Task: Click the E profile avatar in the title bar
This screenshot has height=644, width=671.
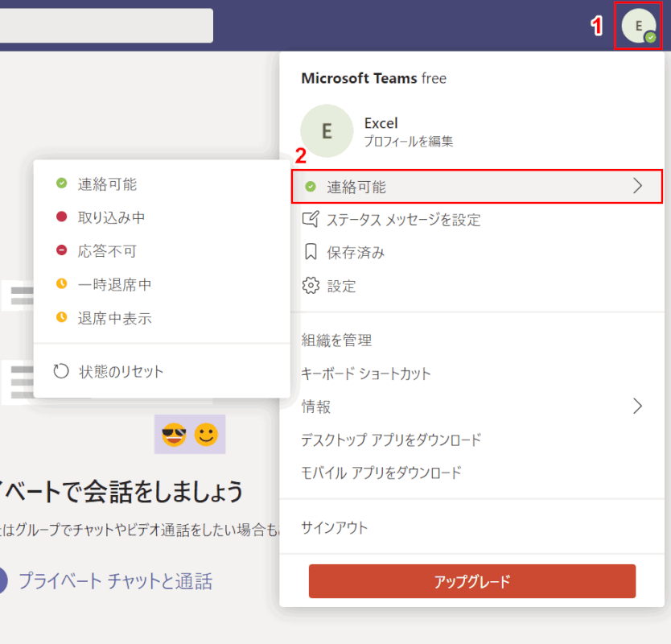Action: click(638, 26)
